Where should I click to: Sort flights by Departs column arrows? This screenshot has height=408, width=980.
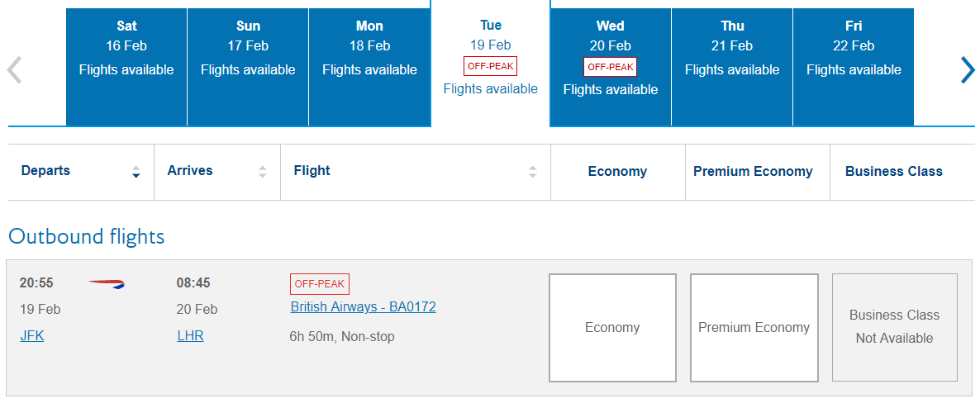click(136, 172)
